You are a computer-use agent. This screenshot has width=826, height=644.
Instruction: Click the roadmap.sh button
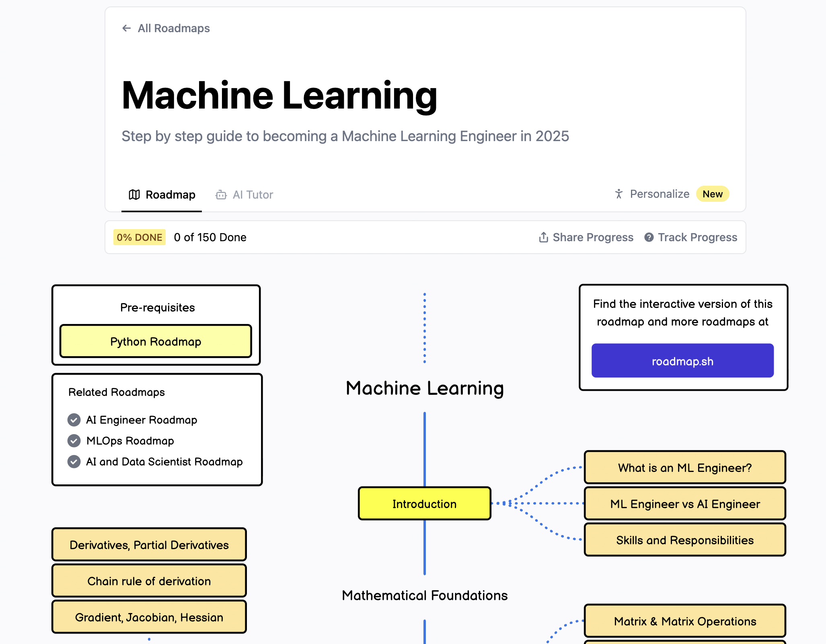[682, 361]
